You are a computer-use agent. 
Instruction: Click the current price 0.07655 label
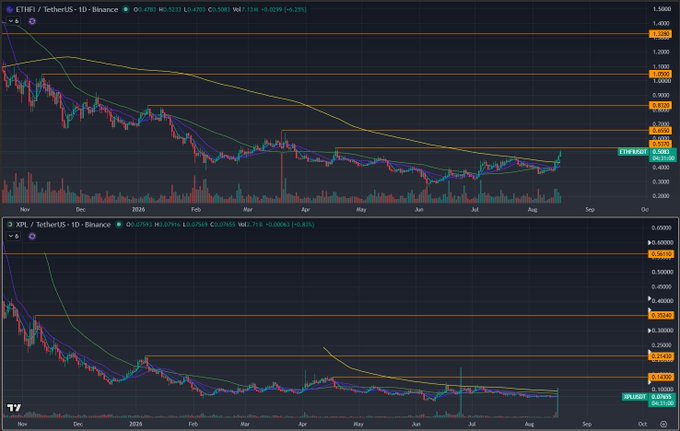[x=662, y=397]
